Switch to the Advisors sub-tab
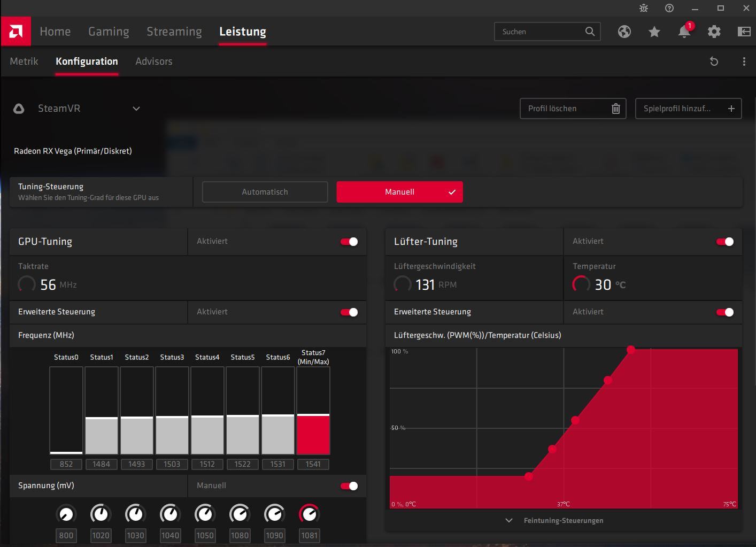Screen dimensions: 756x547 coord(154,61)
